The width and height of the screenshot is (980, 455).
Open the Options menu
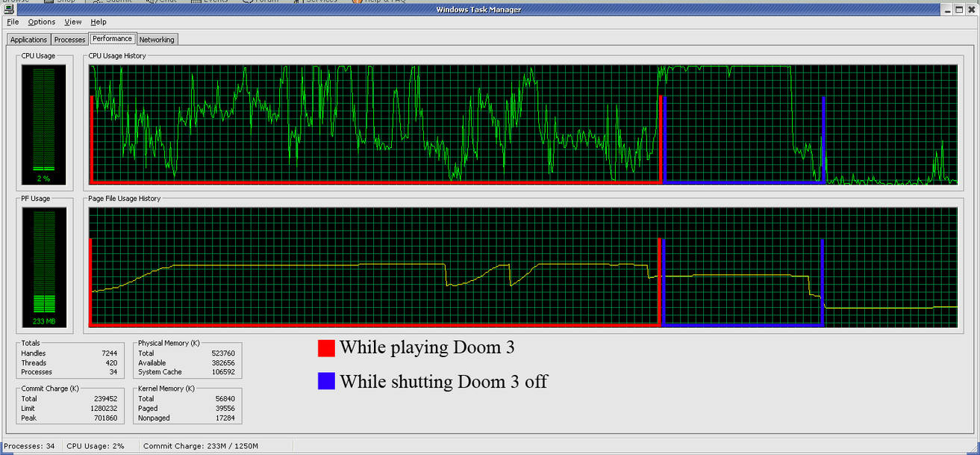(x=42, y=22)
